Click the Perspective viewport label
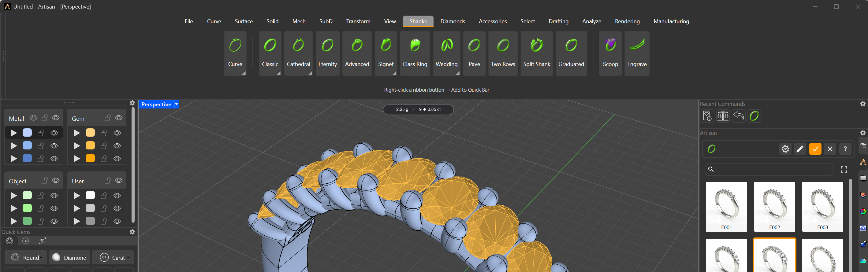The width and height of the screenshot is (868, 272). point(156,104)
